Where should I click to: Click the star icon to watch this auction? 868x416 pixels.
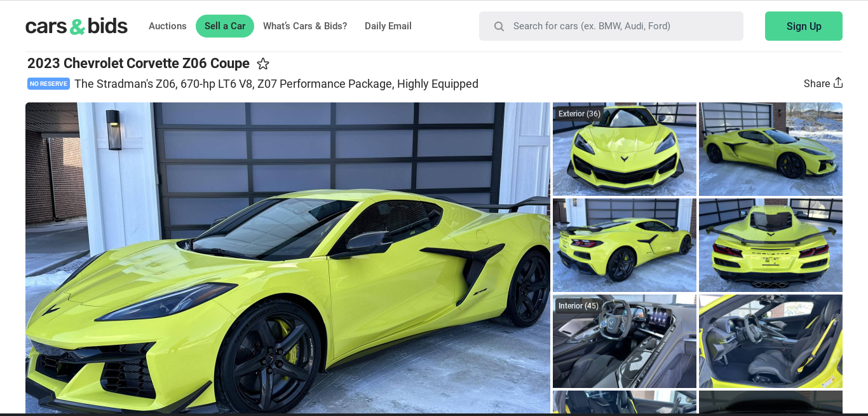(263, 64)
